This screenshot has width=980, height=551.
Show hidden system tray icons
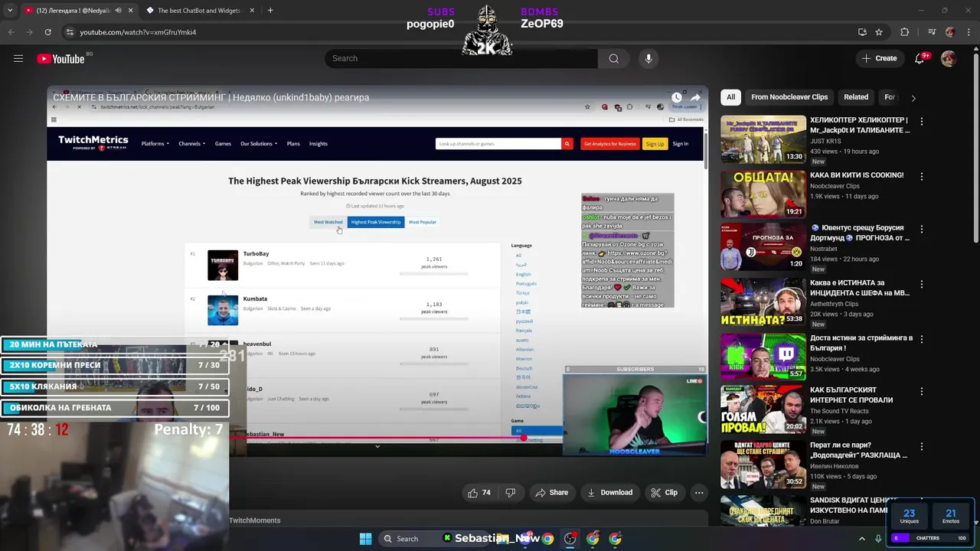(x=861, y=539)
